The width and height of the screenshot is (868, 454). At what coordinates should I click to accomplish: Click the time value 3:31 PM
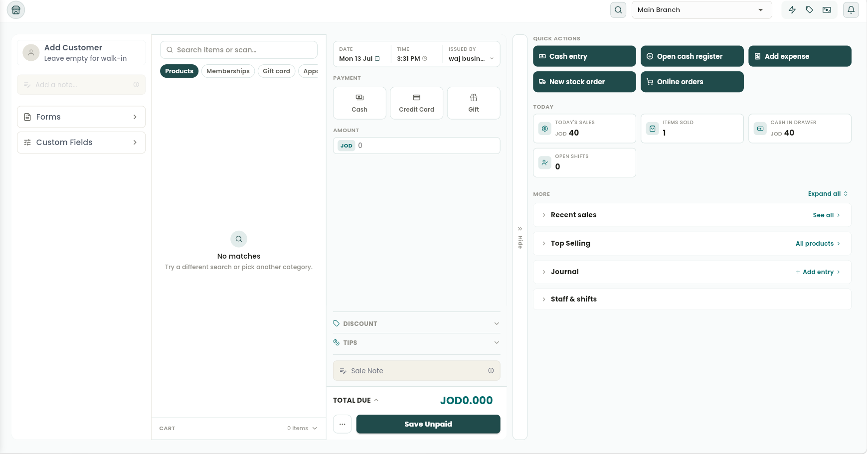tap(408, 59)
